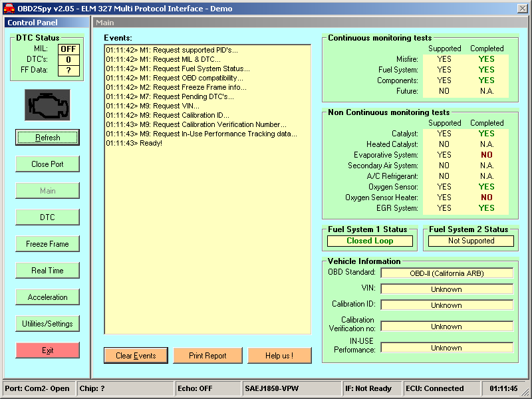532x399 pixels.
Task: Click the red Exit button
Action: click(47, 350)
